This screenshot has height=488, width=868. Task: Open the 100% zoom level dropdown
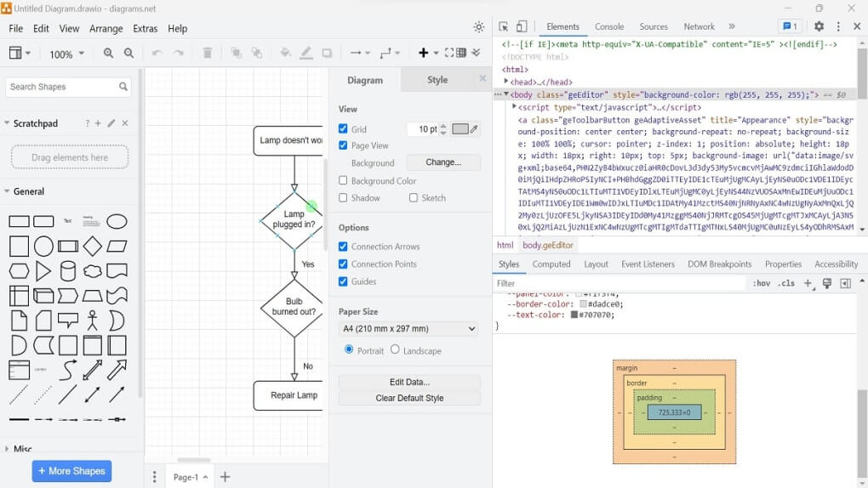(x=66, y=54)
